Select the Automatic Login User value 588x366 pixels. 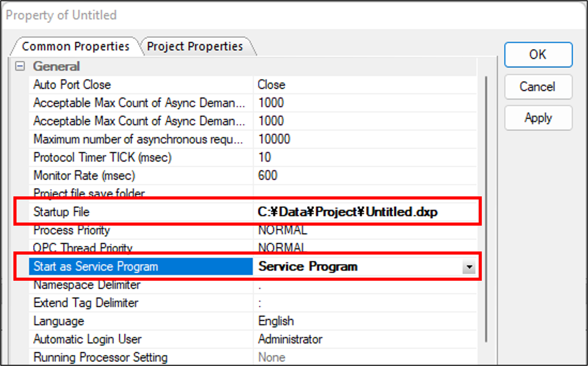pyautogui.click(x=364, y=339)
